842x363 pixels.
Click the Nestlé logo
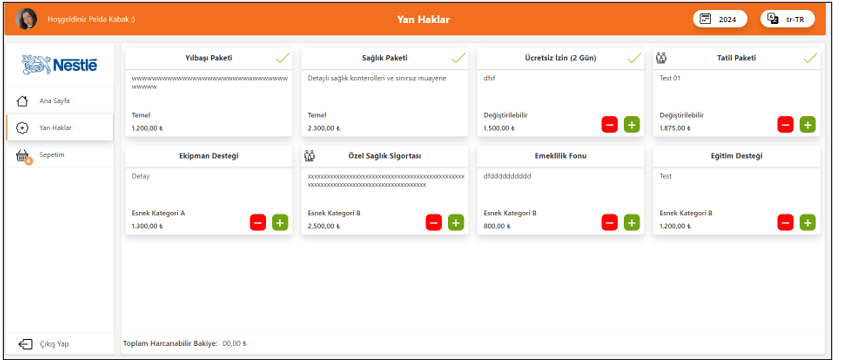tap(60, 65)
